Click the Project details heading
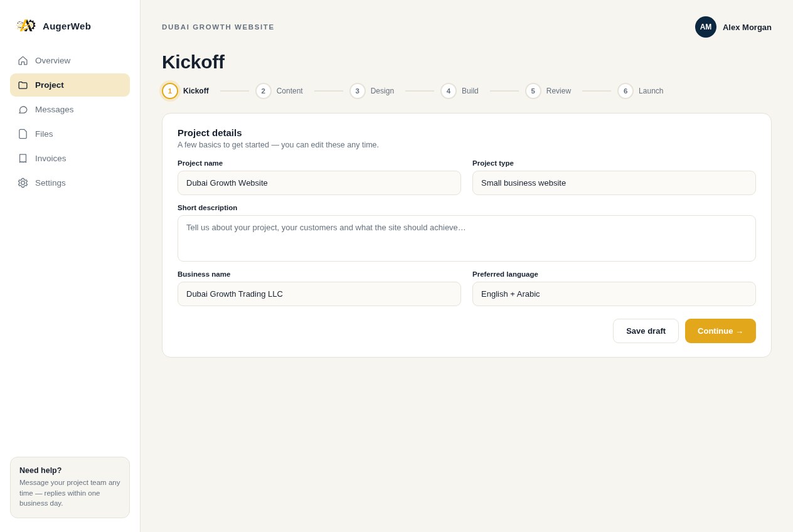Viewport: 793px width, 532px height. 210,133
